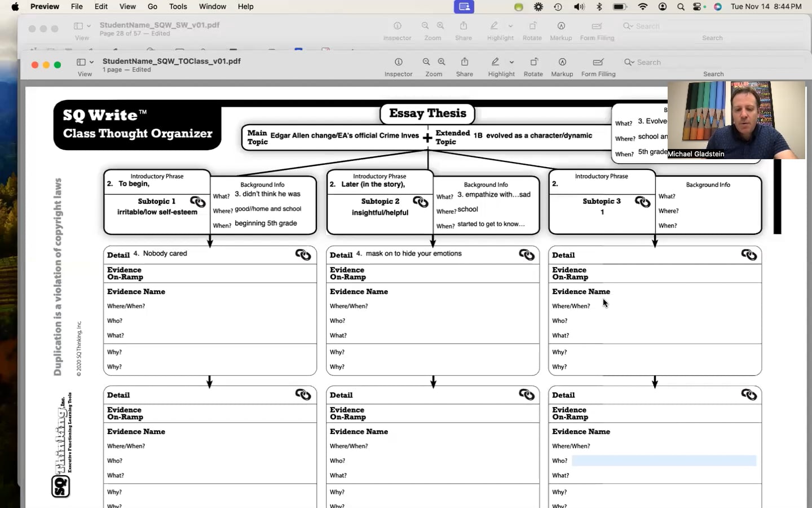Open the Highlight color dropdown arrow
The width and height of the screenshot is (812, 508).
(511, 62)
